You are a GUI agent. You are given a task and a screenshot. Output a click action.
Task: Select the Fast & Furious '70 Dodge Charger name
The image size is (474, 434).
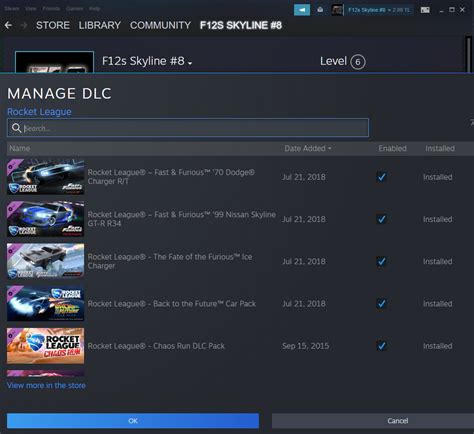click(x=171, y=177)
